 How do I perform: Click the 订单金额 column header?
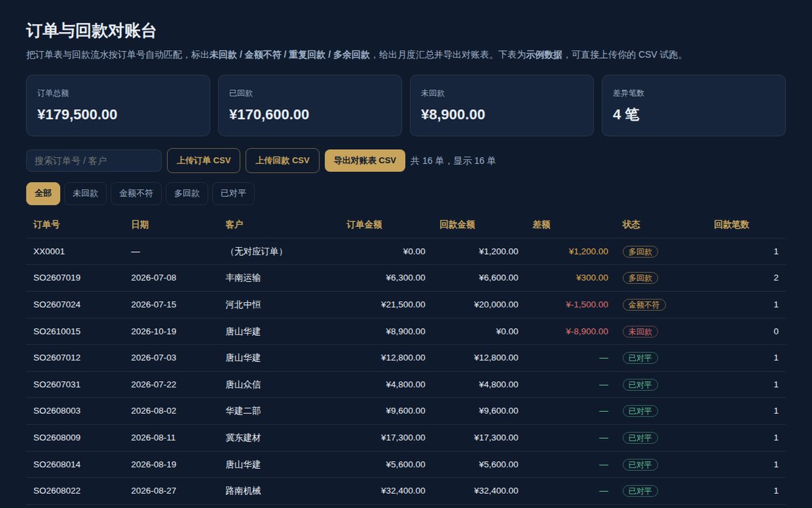tap(364, 225)
